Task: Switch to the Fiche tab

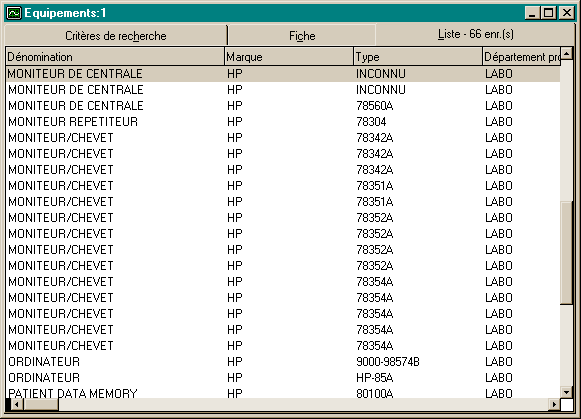Action: [x=302, y=36]
